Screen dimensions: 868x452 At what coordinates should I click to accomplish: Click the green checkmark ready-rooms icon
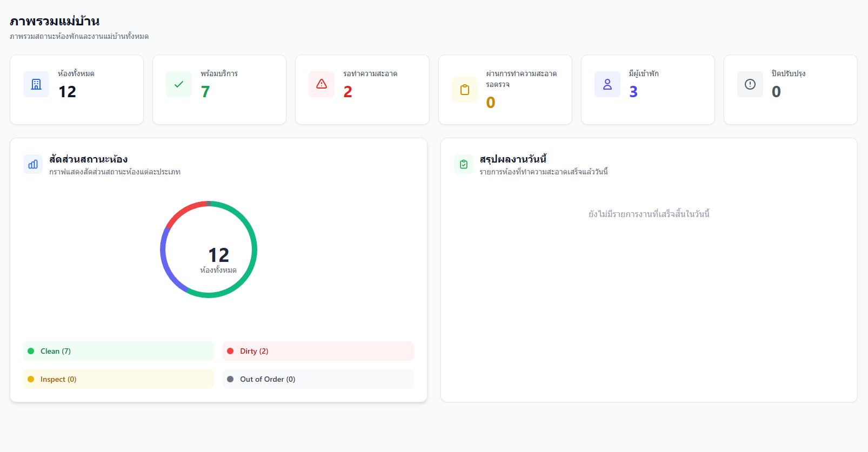pyautogui.click(x=179, y=84)
